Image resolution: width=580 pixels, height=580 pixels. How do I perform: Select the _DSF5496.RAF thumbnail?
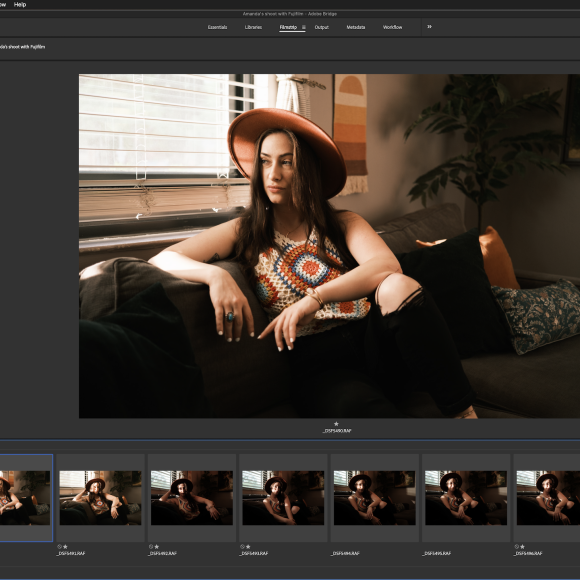click(x=548, y=498)
